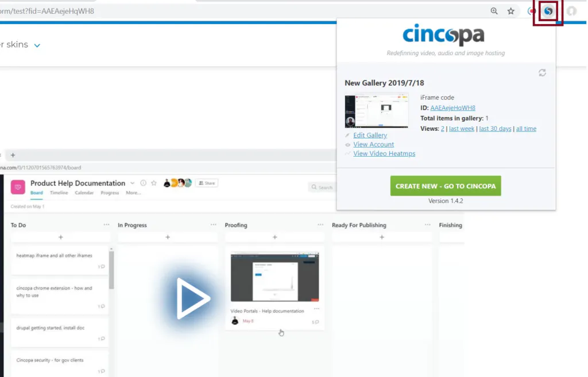Switch to the Calendar tab
Screen dimensions: 588x377
[84, 193]
